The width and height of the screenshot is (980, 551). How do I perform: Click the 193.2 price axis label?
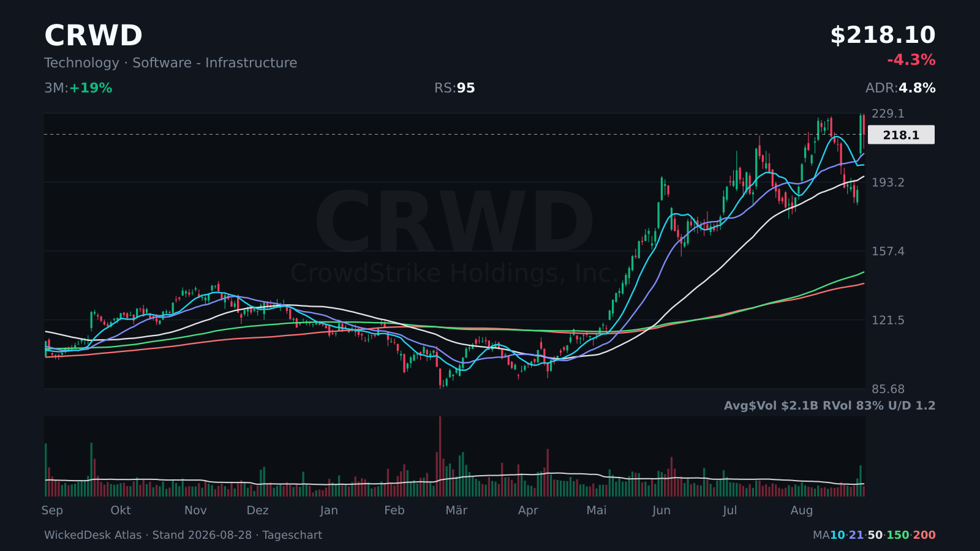coord(888,182)
